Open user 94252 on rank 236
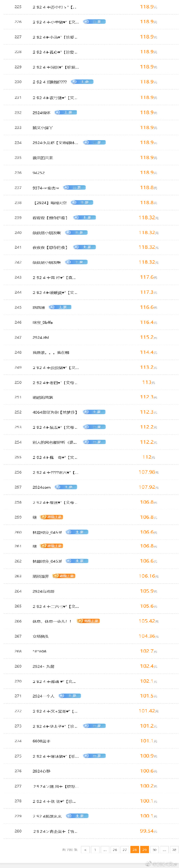179x868 pixels. click(x=38, y=173)
